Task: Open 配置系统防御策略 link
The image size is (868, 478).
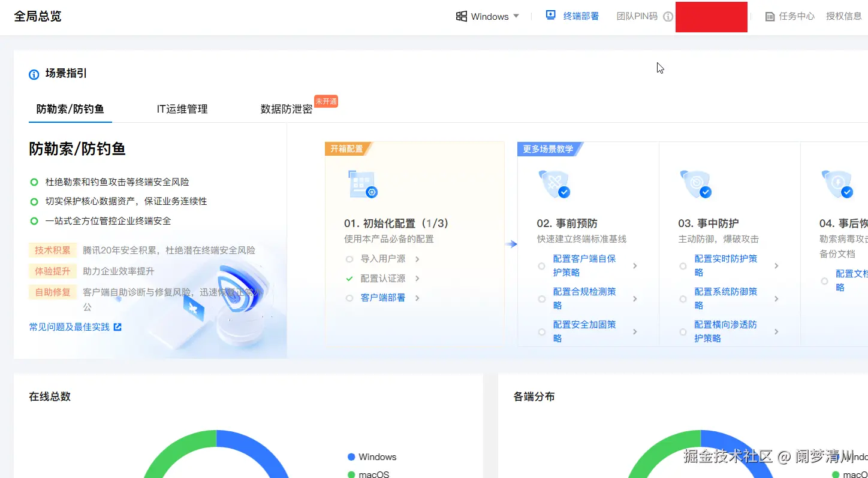Action: coord(726,298)
